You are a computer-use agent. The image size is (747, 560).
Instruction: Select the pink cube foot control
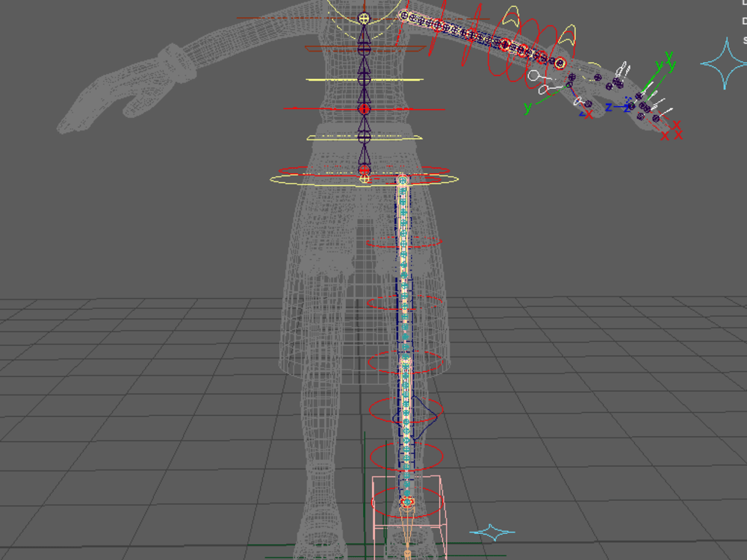[409, 517]
